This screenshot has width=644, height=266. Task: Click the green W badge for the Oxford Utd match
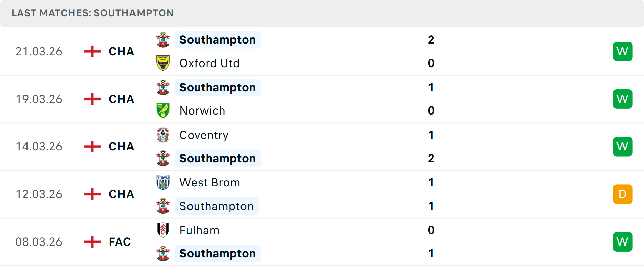[x=623, y=51]
